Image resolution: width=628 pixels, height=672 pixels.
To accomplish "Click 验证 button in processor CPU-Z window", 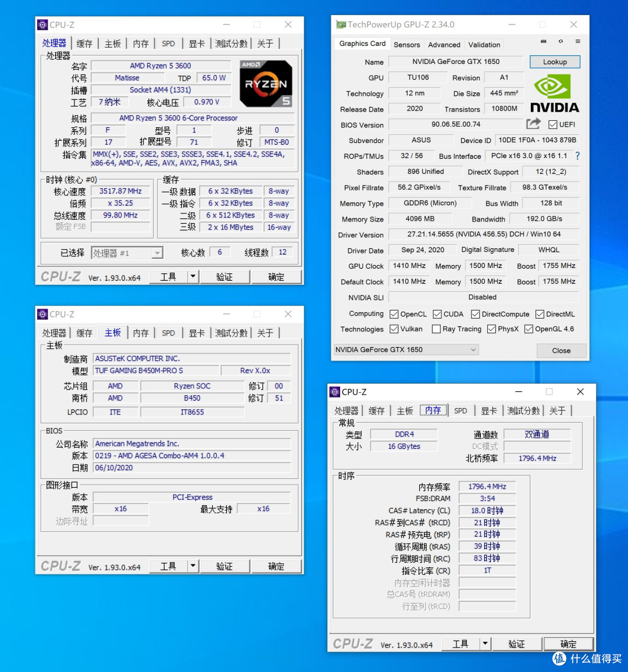I will (x=224, y=277).
